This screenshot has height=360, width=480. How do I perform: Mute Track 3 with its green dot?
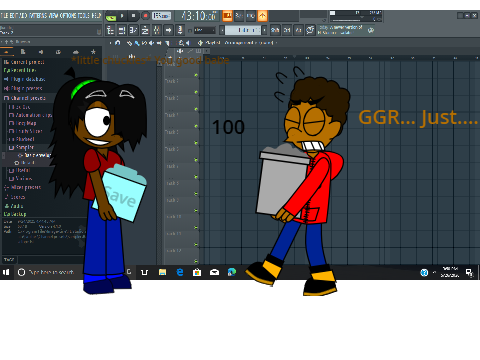tap(196, 109)
